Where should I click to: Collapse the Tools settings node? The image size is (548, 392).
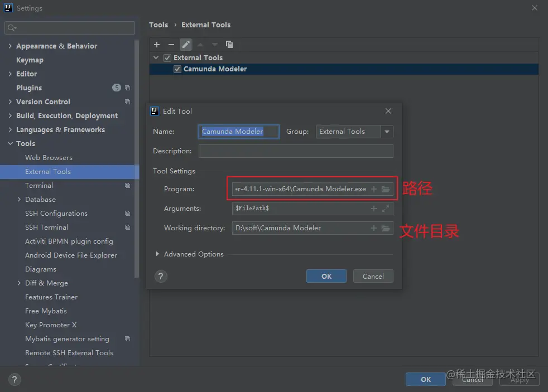coord(10,143)
